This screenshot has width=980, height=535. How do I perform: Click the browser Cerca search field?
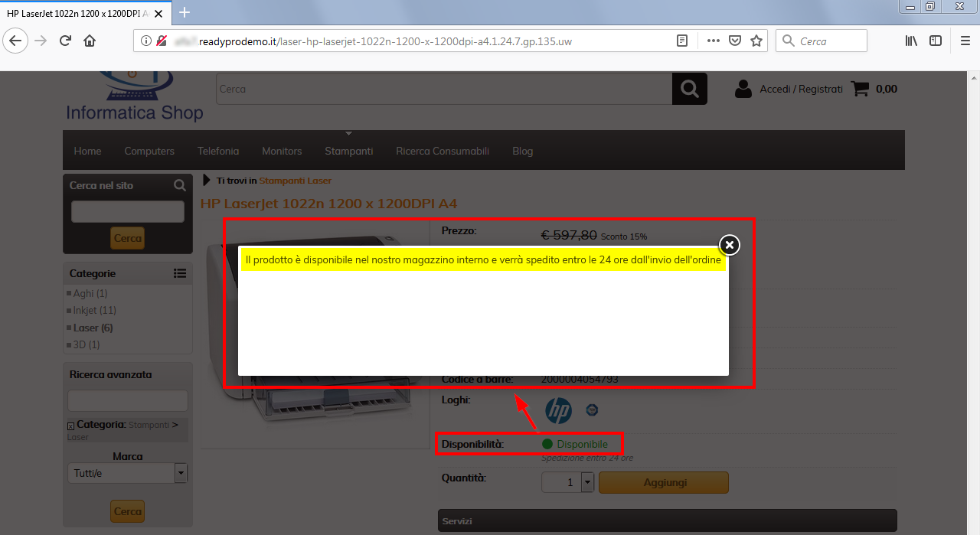pos(822,41)
